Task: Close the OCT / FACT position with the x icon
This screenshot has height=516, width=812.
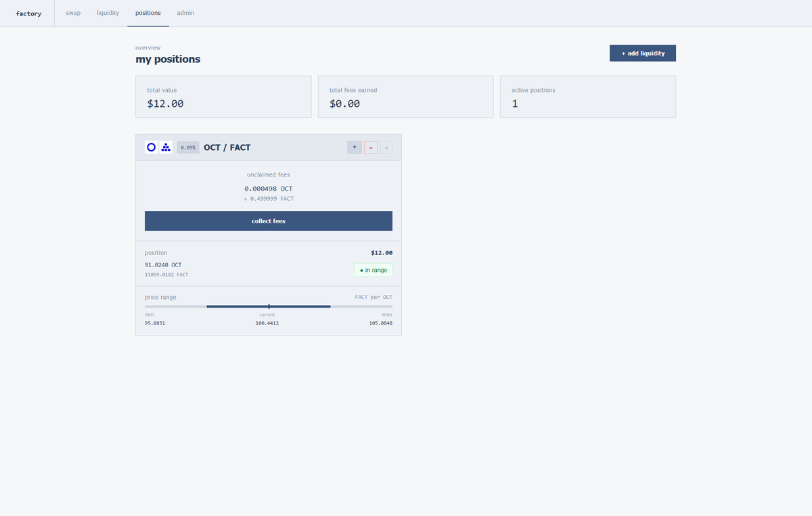Action: [x=386, y=147]
